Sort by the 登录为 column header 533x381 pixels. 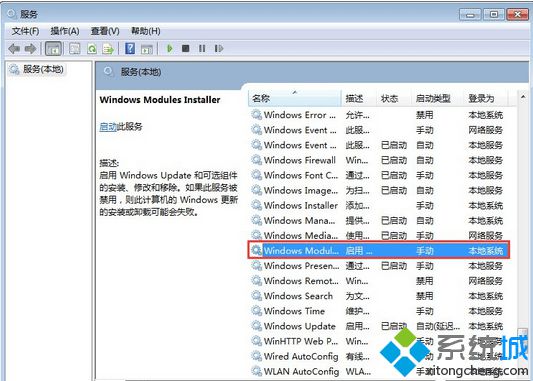coord(485,99)
